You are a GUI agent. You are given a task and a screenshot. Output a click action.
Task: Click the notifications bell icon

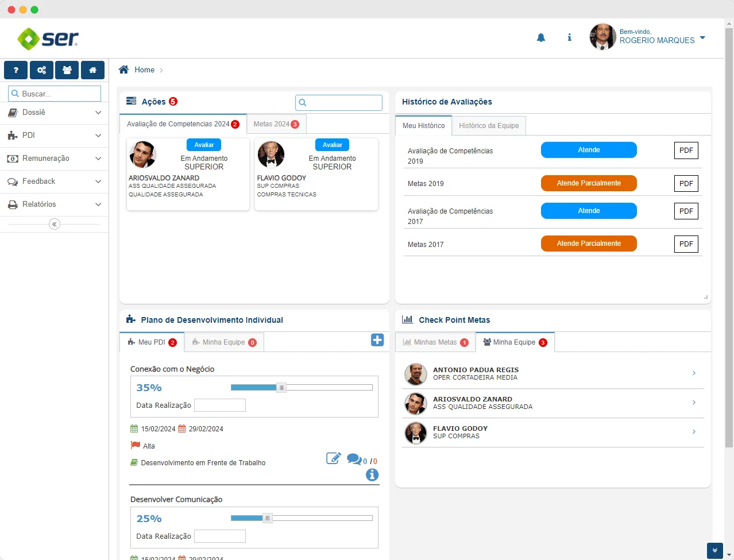click(x=540, y=38)
